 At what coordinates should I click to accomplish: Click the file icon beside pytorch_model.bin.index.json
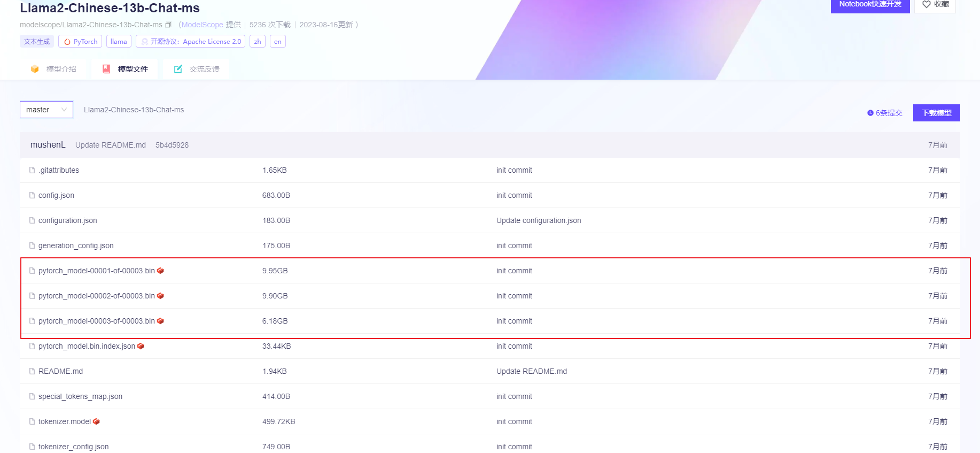point(32,346)
